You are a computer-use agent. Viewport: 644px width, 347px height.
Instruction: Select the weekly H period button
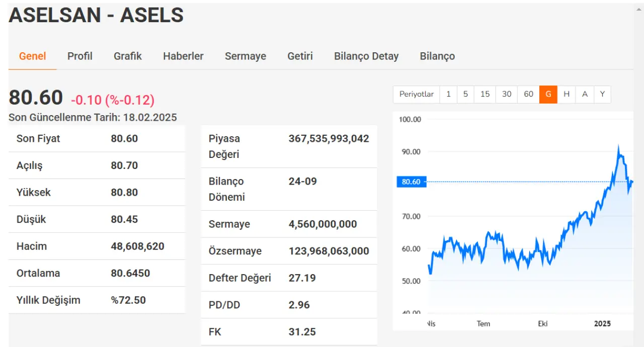tap(567, 94)
